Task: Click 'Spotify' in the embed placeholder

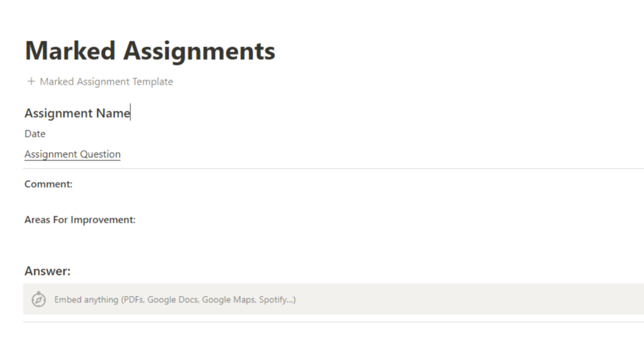Action: (275, 299)
